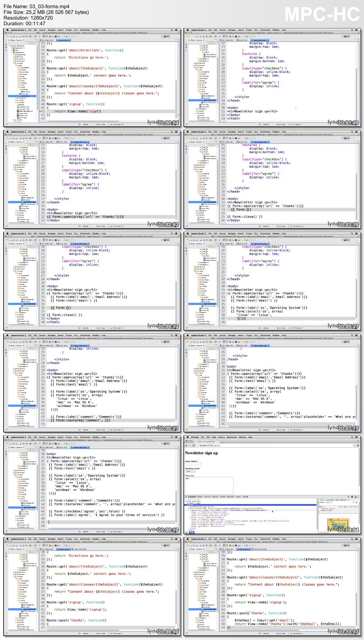Screen dimensions: 364x640
Task: Click the Form::close() line in the 00:03:38 frame
Action: (245, 216)
